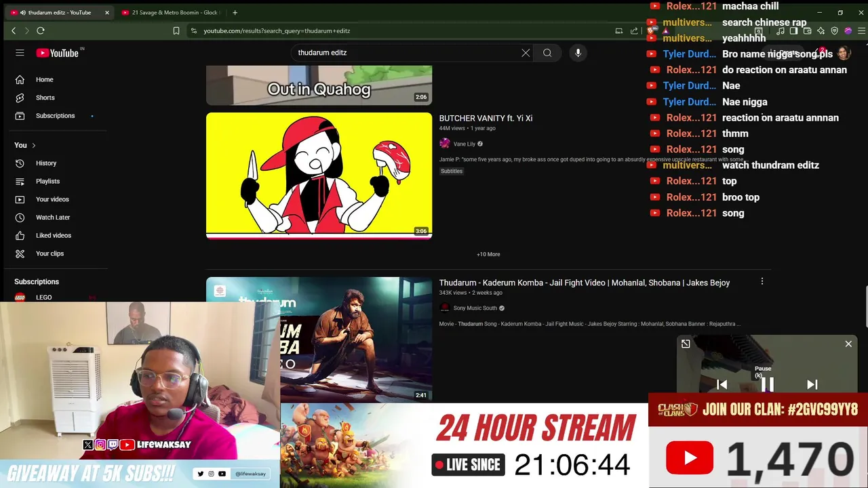Viewport: 868px width, 488px height.
Task: Start voice search with microphone
Action: 578,53
